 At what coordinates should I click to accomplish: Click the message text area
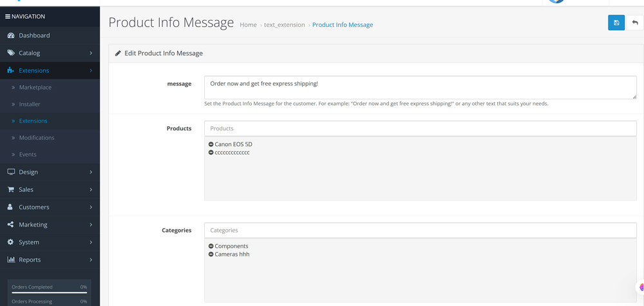click(x=420, y=88)
